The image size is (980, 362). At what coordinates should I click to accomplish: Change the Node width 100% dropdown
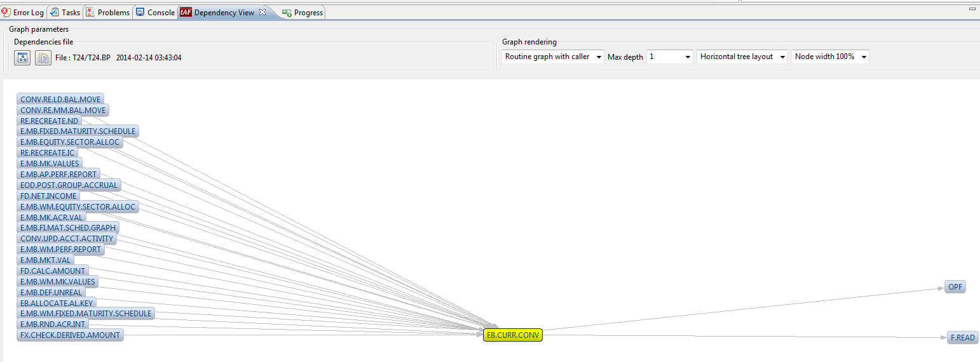click(829, 57)
